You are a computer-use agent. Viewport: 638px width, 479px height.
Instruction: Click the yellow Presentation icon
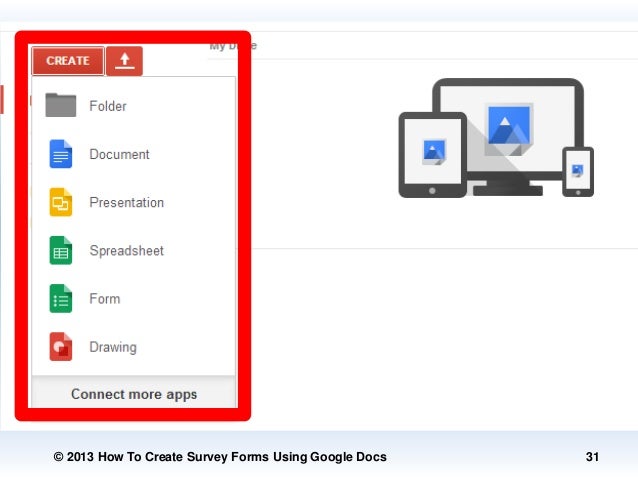tap(61, 202)
